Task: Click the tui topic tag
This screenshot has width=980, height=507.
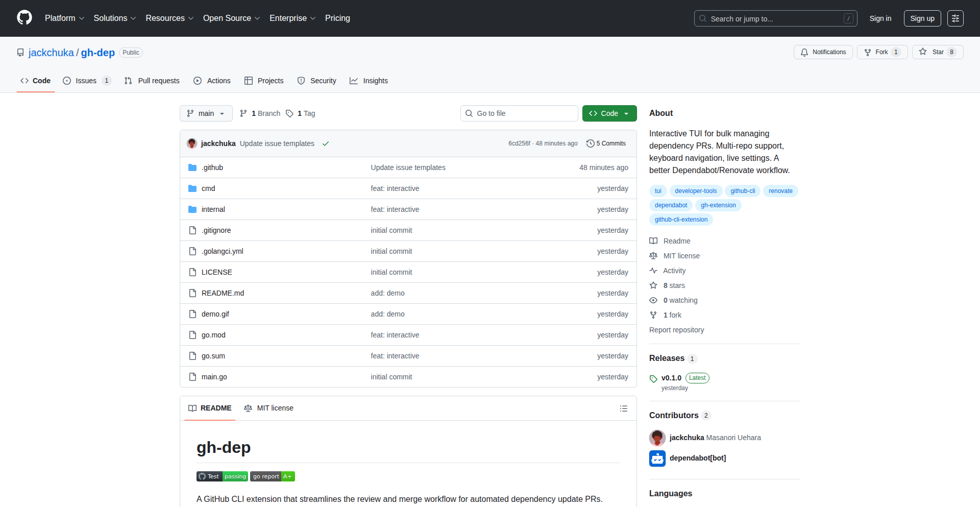Action: click(658, 191)
